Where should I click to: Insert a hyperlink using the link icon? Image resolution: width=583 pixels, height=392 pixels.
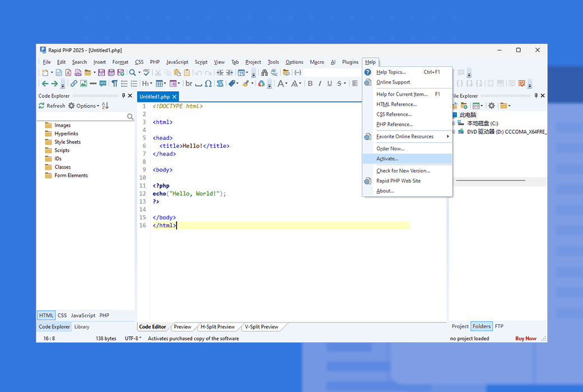click(73, 83)
